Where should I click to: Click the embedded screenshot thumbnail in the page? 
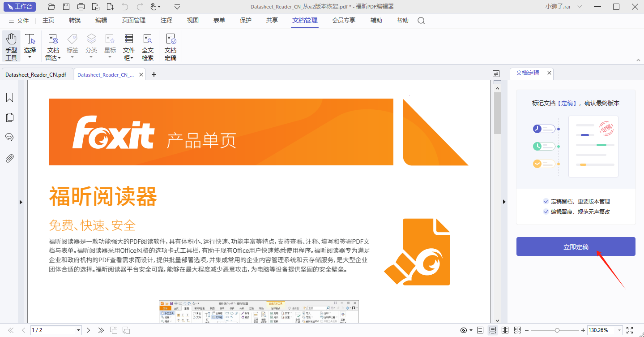(x=259, y=311)
